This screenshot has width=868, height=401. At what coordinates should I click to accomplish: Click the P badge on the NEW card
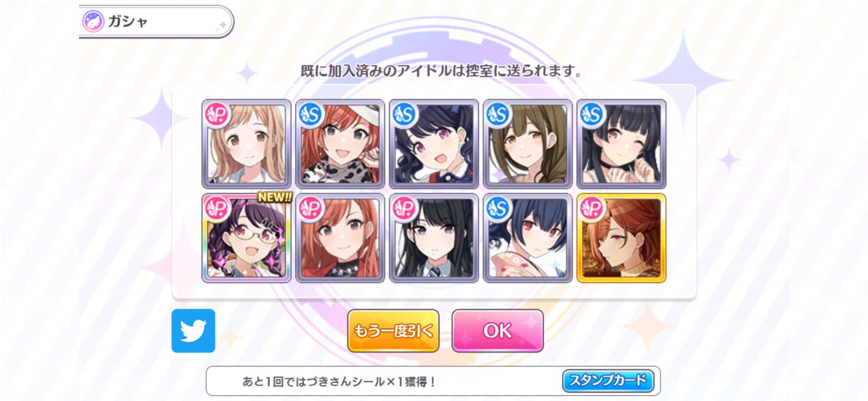point(217,209)
